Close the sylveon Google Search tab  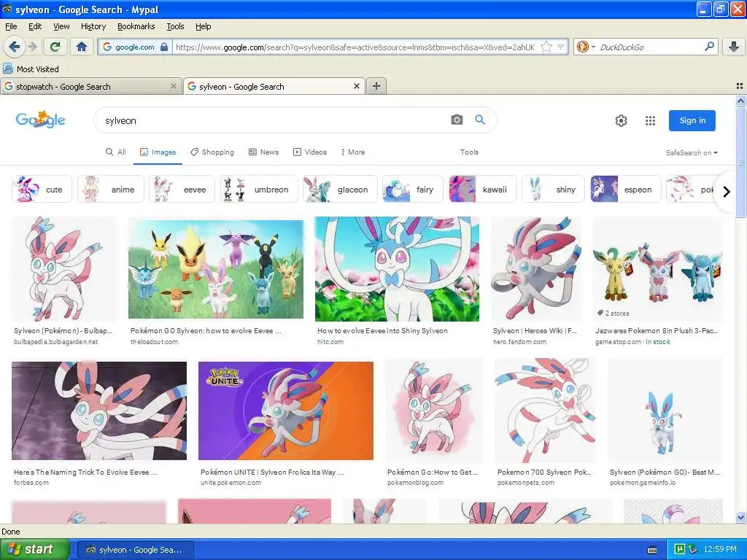point(356,86)
